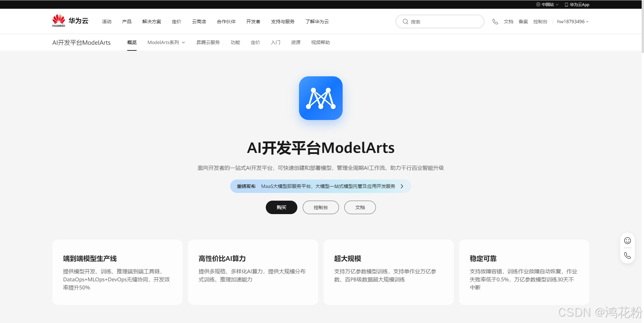Click the 超大规模 card
This screenshot has width=644, height=323.
point(389,272)
